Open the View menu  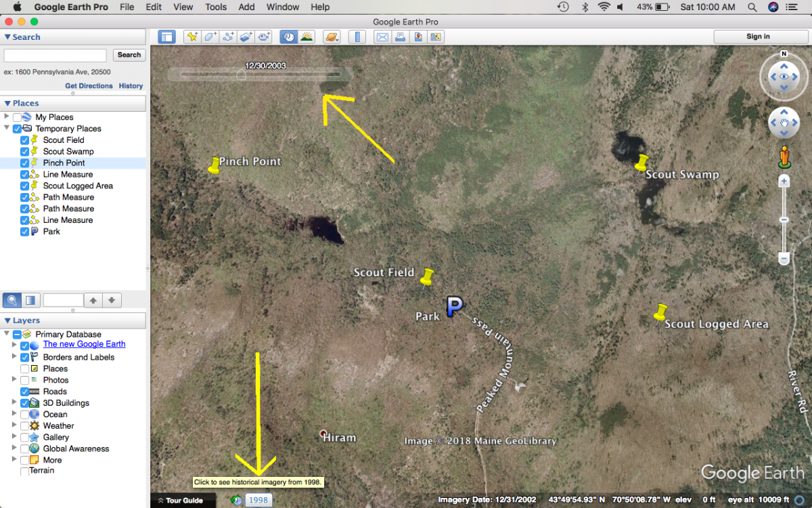click(x=183, y=7)
